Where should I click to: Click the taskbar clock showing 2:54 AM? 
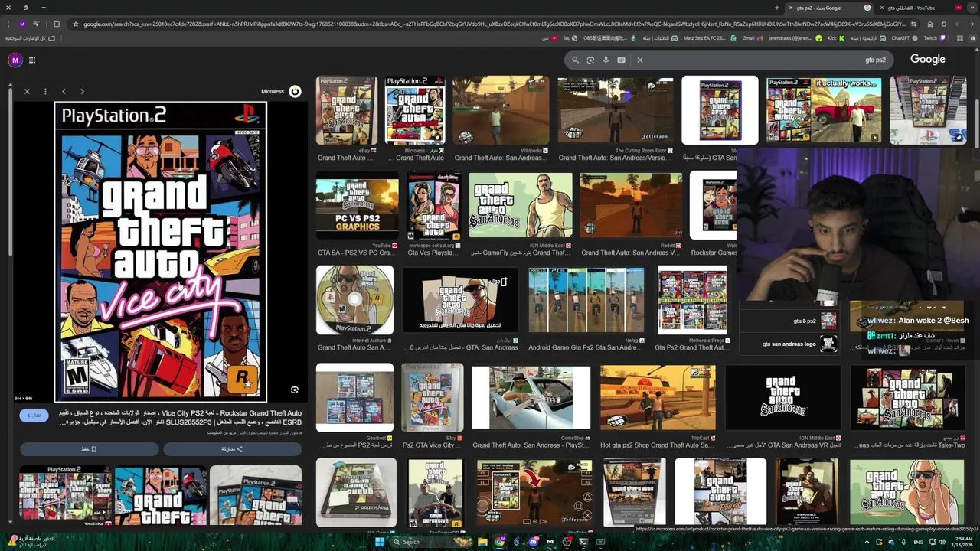(x=962, y=542)
